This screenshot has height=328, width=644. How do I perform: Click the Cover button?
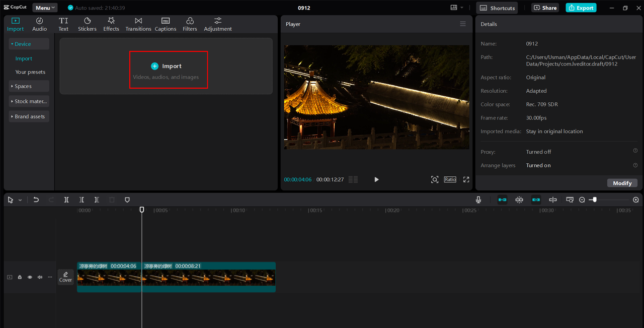pos(65,277)
